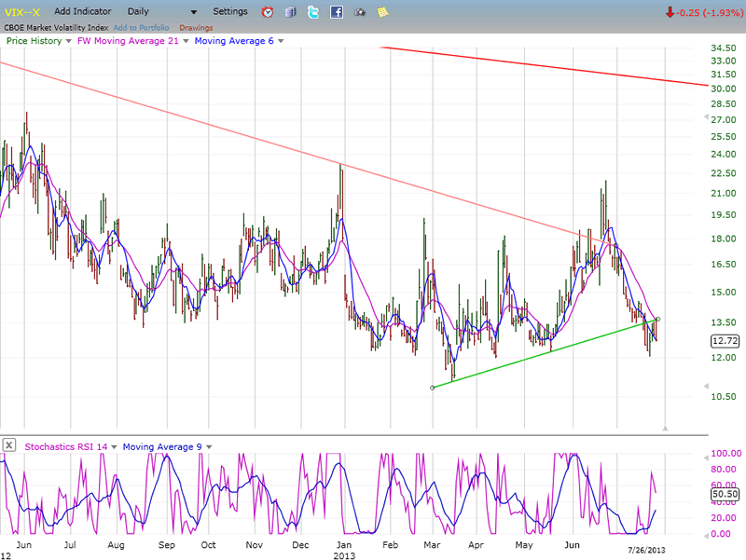
Task: Expand FW Moving Average 21 options
Action: pyautogui.click(x=186, y=41)
